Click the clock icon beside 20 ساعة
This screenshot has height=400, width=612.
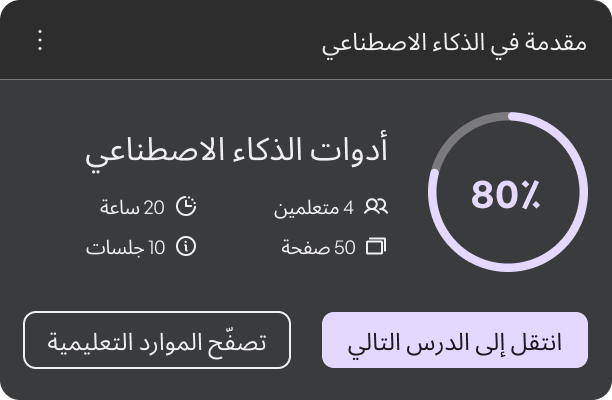pyautogui.click(x=186, y=206)
